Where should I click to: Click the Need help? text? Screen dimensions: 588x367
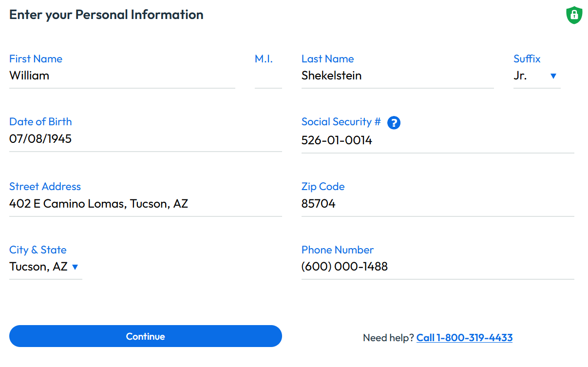[x=388, y=338]
